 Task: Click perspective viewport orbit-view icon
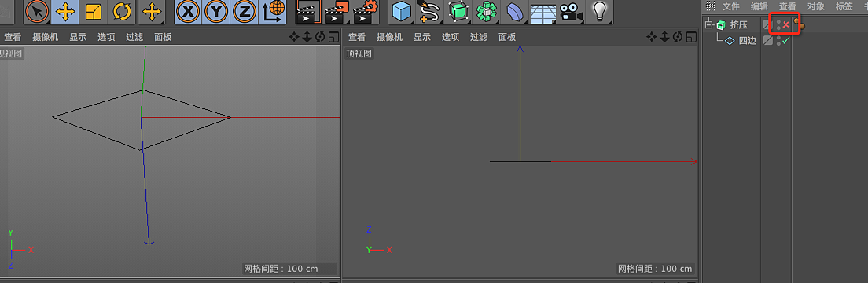(x=320, y=37)
